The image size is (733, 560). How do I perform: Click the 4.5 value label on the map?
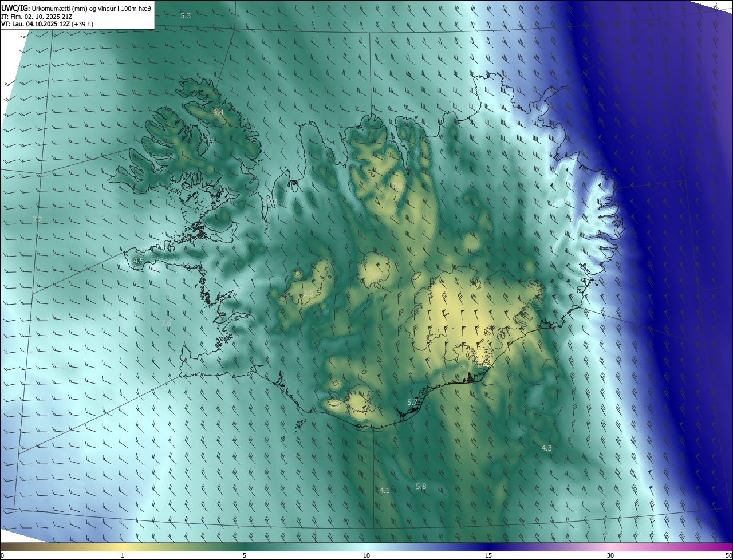(x=138, y=261)
